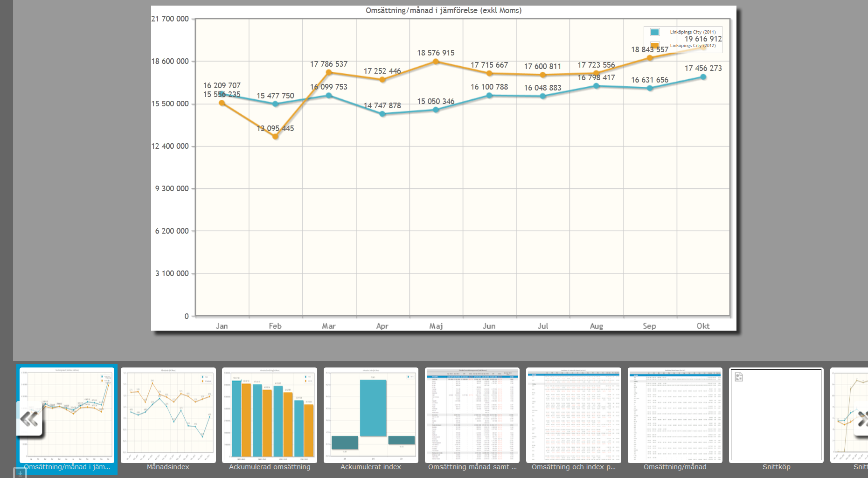868x478 pixels.
Task: Click the Snittköp caption label
Action: click(x=776, y=467)
